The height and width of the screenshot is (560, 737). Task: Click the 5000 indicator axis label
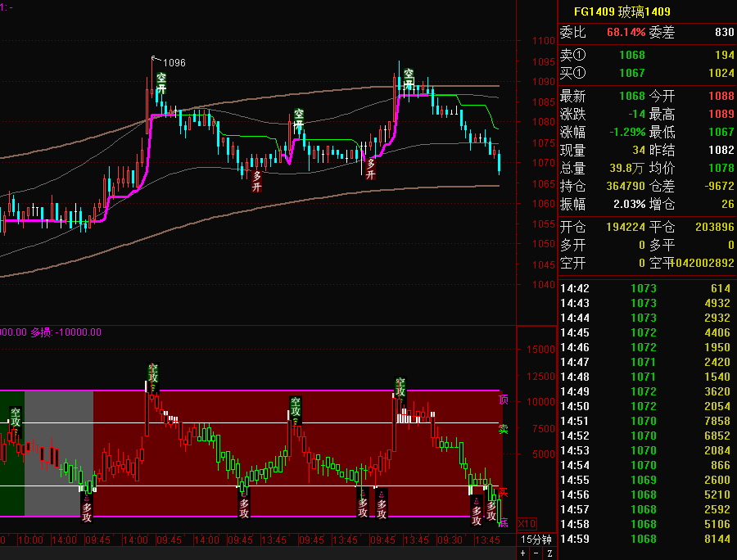coord(544,454)
